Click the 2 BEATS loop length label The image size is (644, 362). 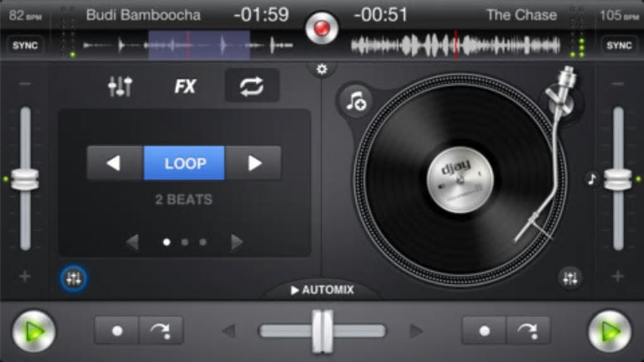[x=184, y=200]
